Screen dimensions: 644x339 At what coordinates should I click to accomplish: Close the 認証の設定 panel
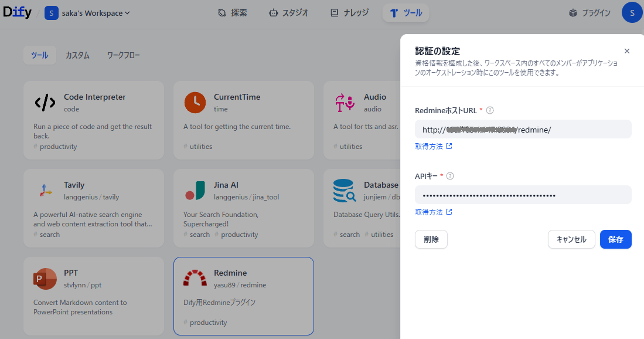627,51
